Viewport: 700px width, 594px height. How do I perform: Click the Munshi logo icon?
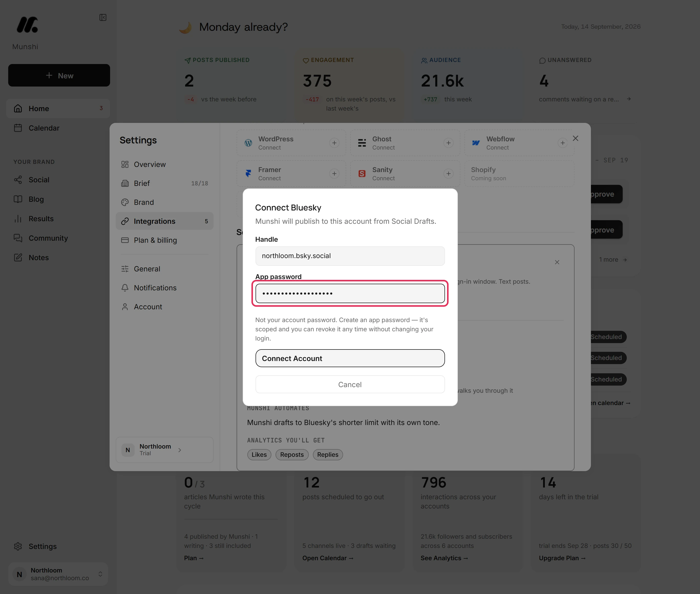(27, 25)
